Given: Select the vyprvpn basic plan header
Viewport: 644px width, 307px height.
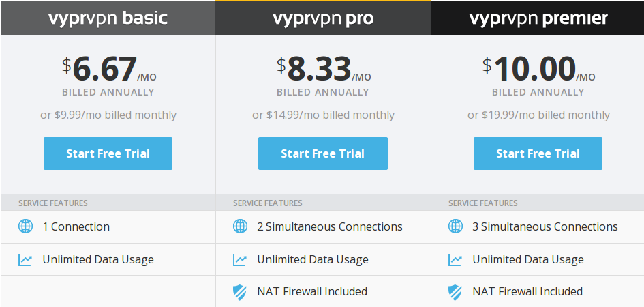Looking at the screenshot, I should coord(108,18).
